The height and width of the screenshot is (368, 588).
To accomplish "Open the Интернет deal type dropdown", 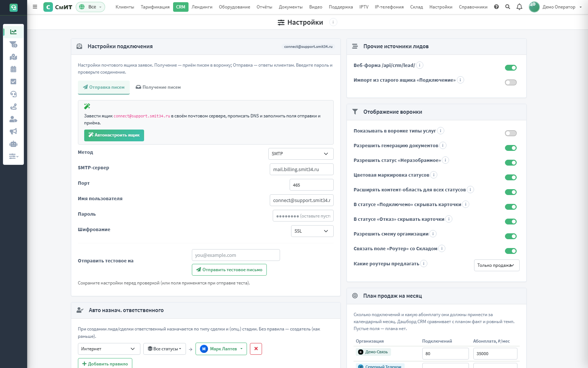I will (x=109, y=349).
